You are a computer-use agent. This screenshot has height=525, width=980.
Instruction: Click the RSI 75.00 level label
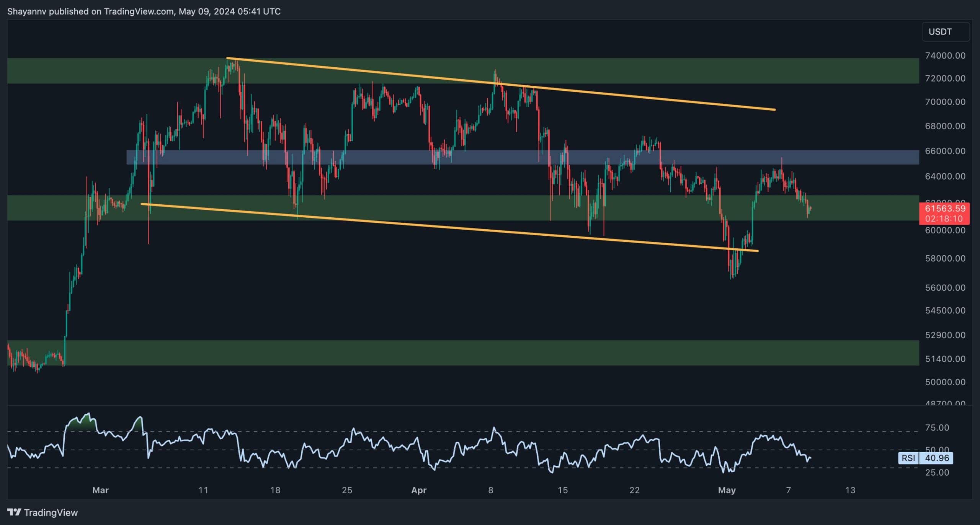(x=937, y=428)
